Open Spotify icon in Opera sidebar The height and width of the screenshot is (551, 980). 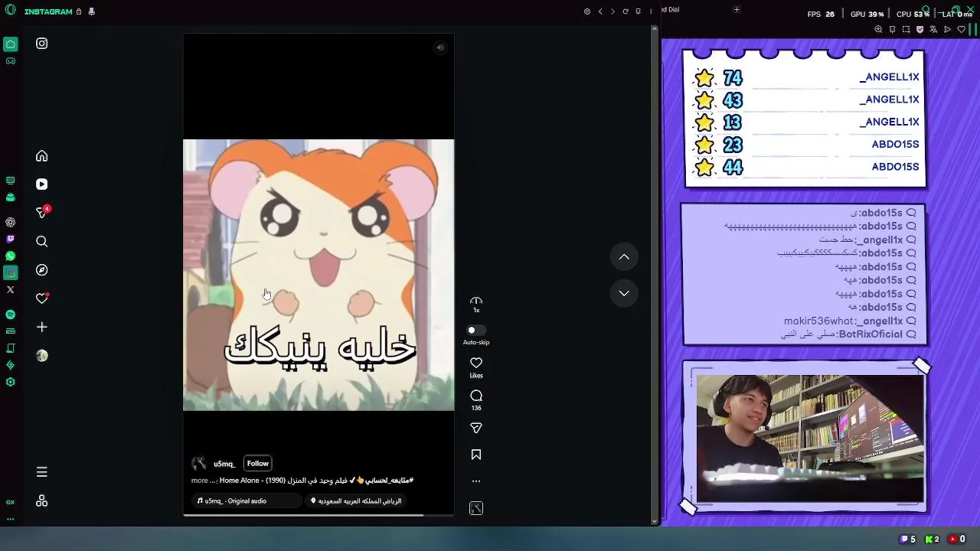pos(10,315)
